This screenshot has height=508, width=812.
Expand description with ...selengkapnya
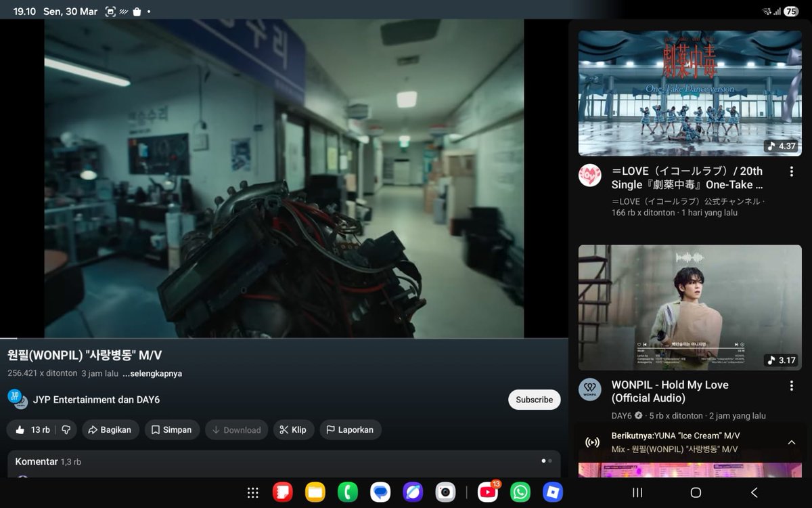(x=152, y=373)
